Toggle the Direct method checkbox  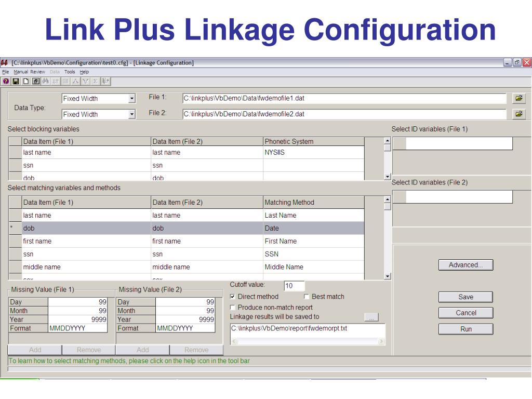(x=232, y=297)
